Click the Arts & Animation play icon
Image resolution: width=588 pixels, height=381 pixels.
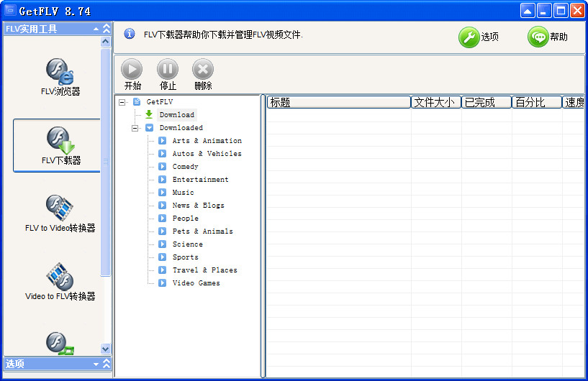pyautogui.click(x=163, y=140)
